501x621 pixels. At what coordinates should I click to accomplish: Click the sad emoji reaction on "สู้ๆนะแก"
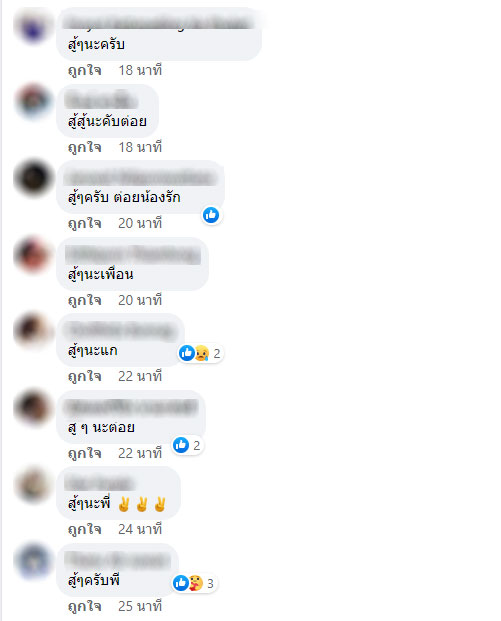[202, 353]
